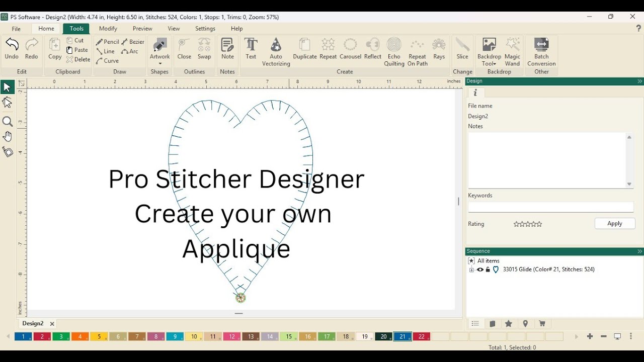Select the measure tool in left toolbar
The height and width of the screenshot is (362, 644).
7,152
